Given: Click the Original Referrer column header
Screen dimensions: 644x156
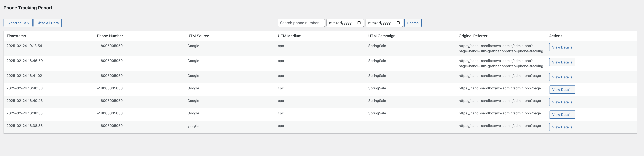Looking at the screenshot, I should pos(473,36).
